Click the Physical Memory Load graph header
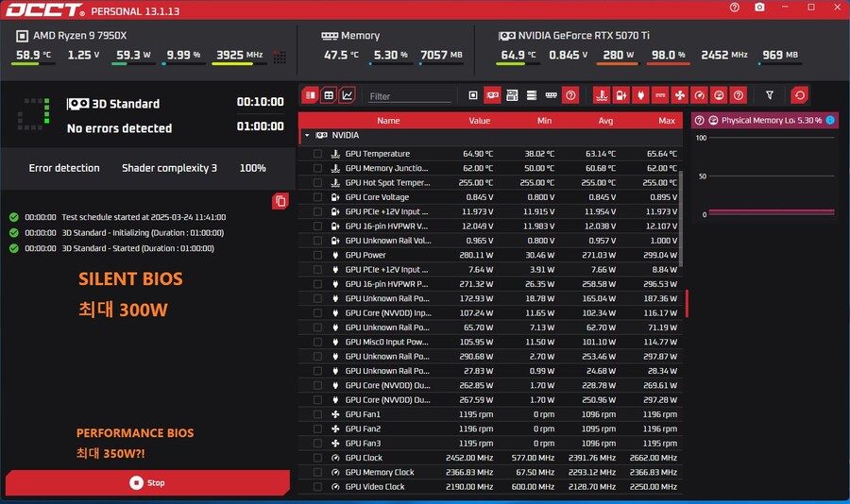Screen dimensions: 850x504 [763, 121]
